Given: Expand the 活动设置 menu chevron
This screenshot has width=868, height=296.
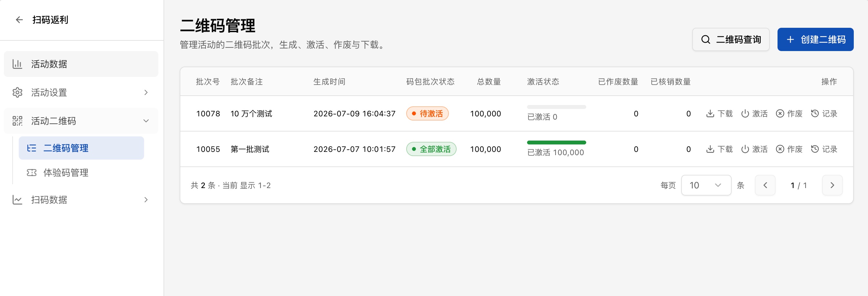Looking at the screenshot, I should click(146, 92).
